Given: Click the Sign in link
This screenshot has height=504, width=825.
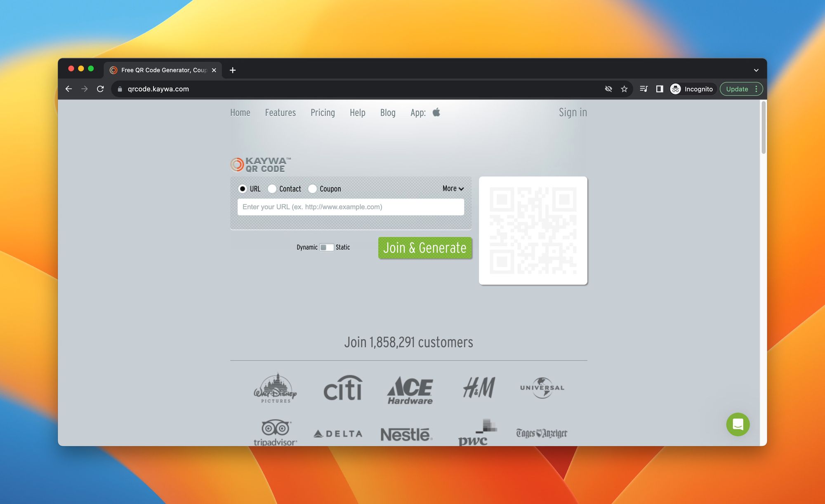Looking at the screenshot, I should (x=572, y=112).
